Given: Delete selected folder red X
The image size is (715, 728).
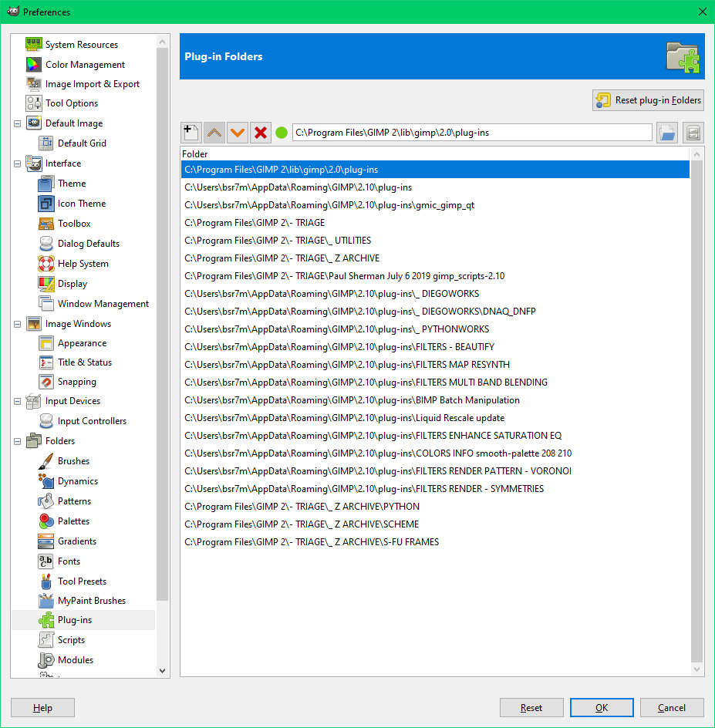Looking at the screenshot, I should point(261,133).
